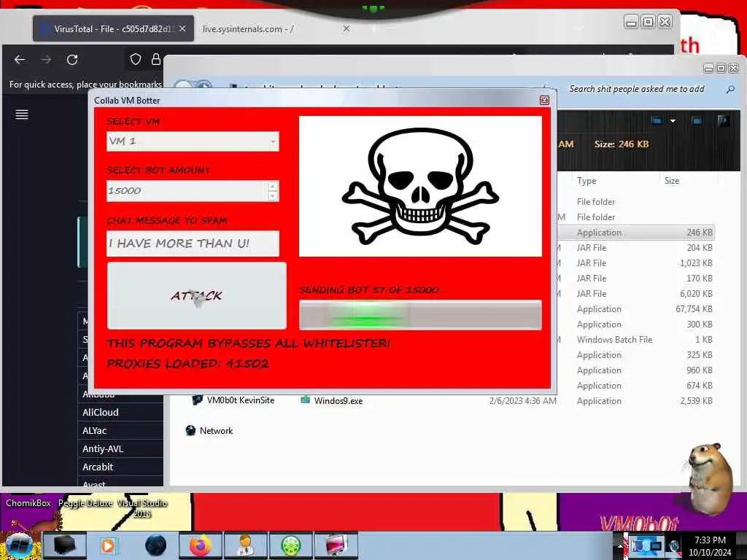Select the 6,020 KB JAR File row
Viewport: 747px width, 560px height.
point(636,294)
